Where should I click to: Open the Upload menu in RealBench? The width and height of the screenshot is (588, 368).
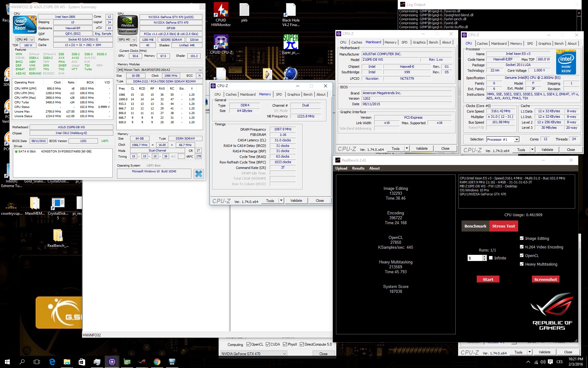(x=341, y=168)
